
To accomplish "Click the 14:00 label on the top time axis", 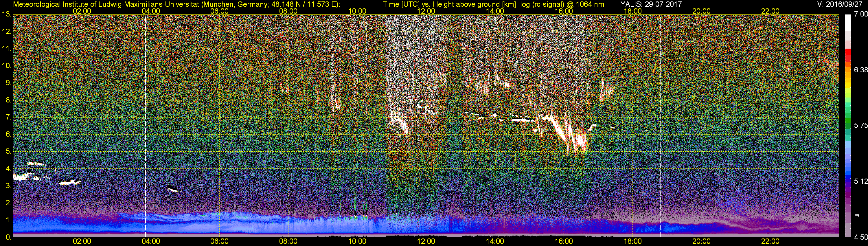I will coord(495,11).
